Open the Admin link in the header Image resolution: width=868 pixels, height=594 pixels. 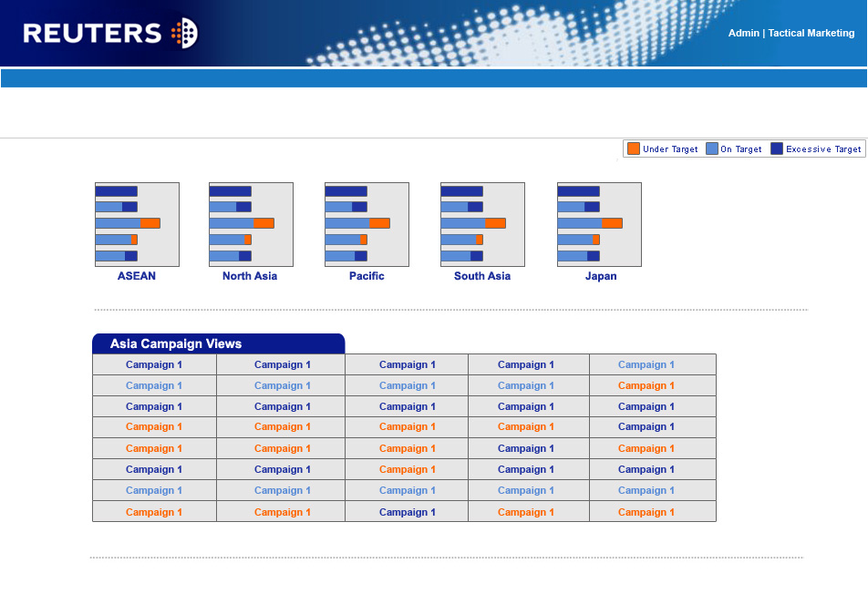coord(743,33)
